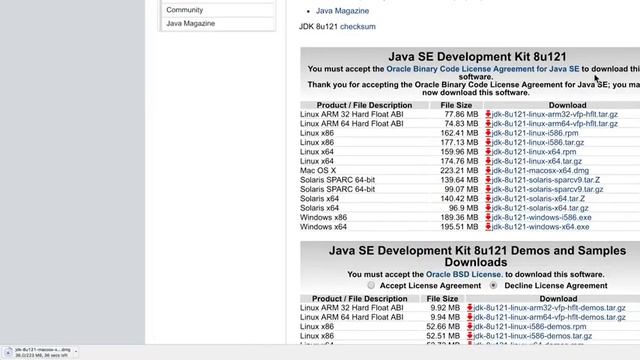The image size is (640, 360).
Task: Click download icon for jdk-8u121-linux-arm64-vfp-hflt.tar.gz
Action: (488, 124)
